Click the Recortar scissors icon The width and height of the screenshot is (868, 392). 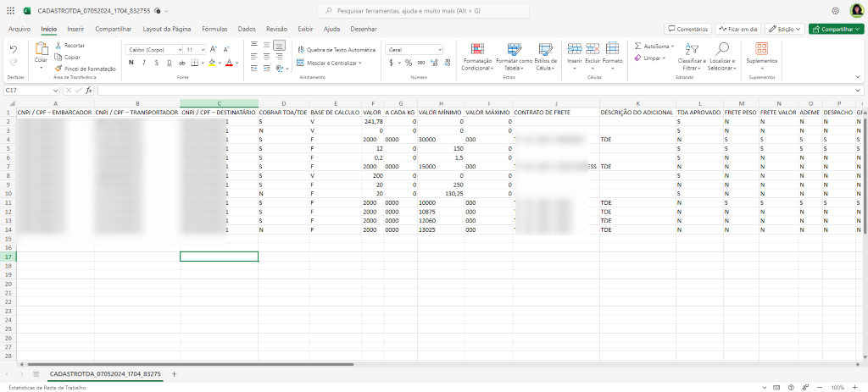[x=59, y=45]
